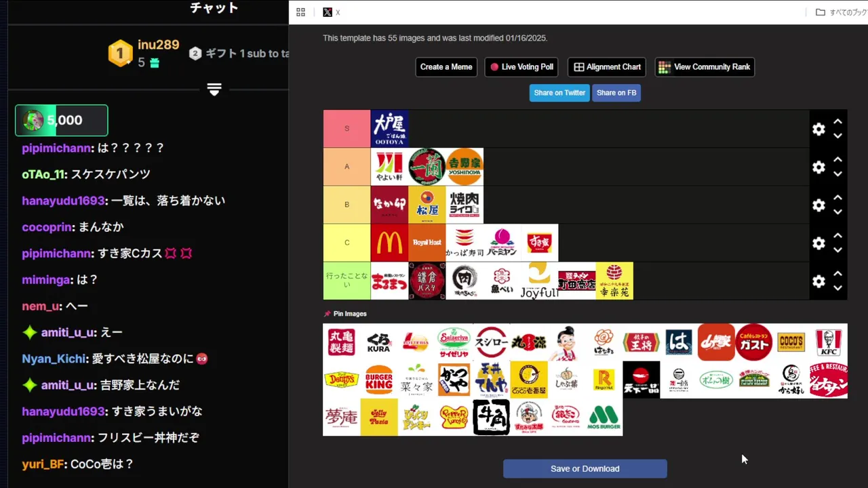
Task: Move A tier row down with arrow
Action: (837, 174)
